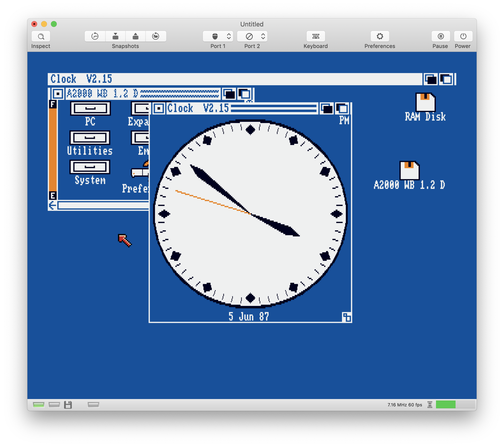504x447 pixels.
Task: Select the Empty drawer icon
Action: pyautogui.click(x=140, y=138)
